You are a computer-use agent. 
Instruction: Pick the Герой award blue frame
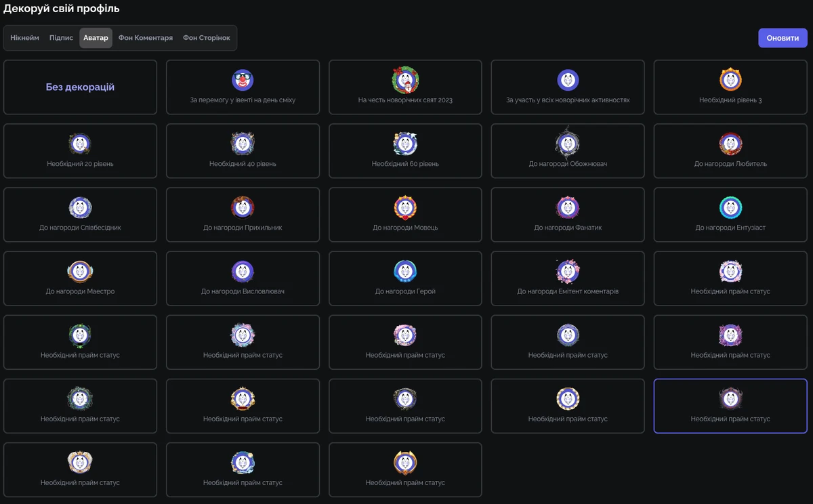405,278
